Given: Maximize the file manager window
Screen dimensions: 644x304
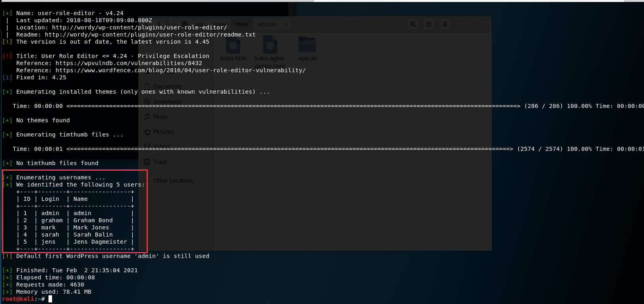Looking at the screenshot, I should 473,24.
